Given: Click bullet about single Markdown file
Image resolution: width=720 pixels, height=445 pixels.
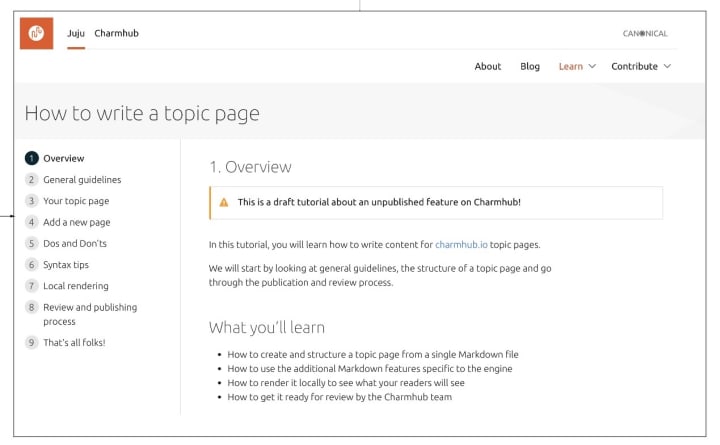Looking at the screenshot, I should 373,354.
